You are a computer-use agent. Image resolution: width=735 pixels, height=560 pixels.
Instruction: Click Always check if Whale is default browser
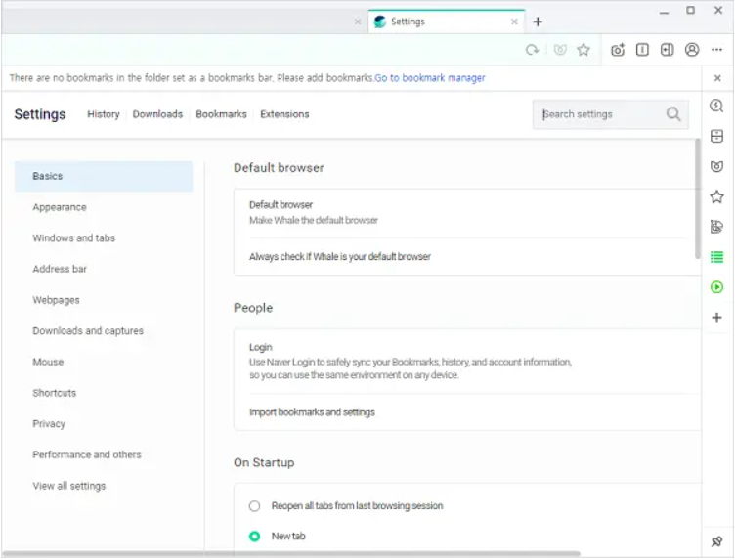(x=467, y=256)
